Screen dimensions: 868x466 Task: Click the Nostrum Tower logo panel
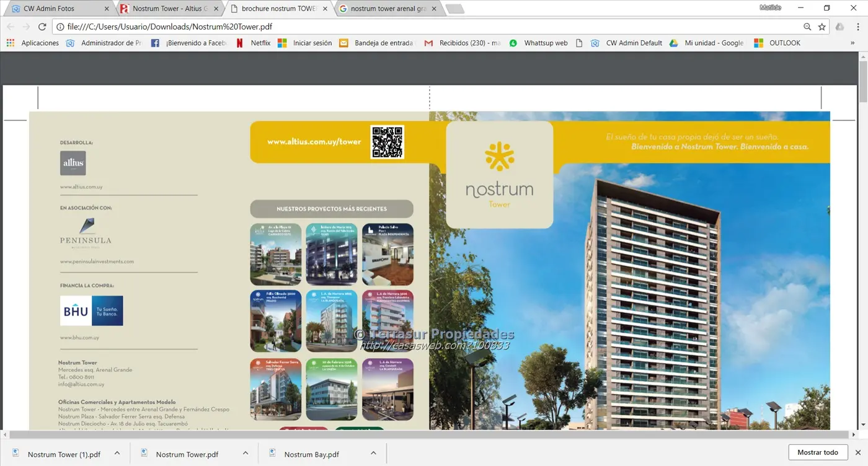coord(499,175)
